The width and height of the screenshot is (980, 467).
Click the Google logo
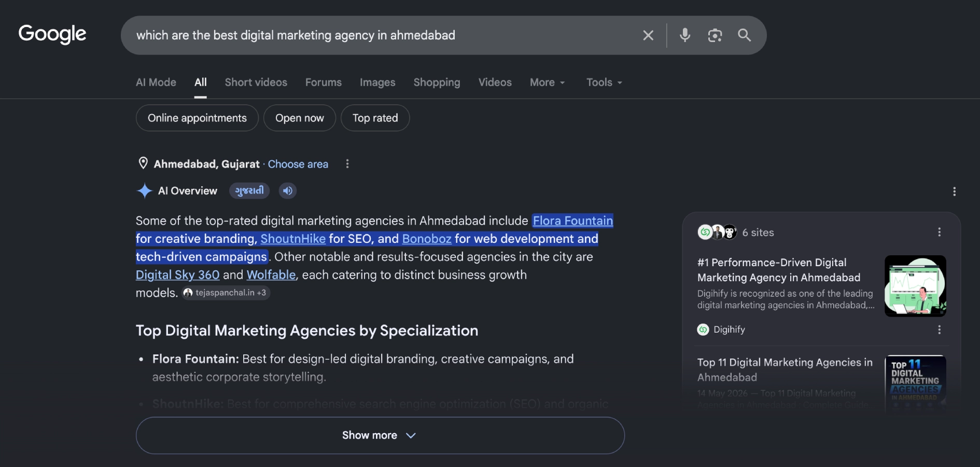coord(52,34)
